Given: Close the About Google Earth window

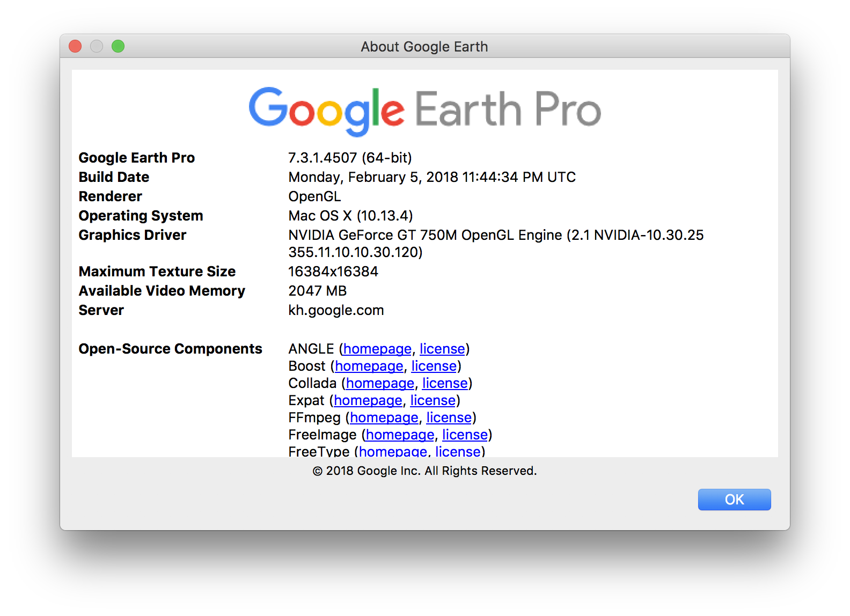Looking at the screenshot, I should click(75, 47).
